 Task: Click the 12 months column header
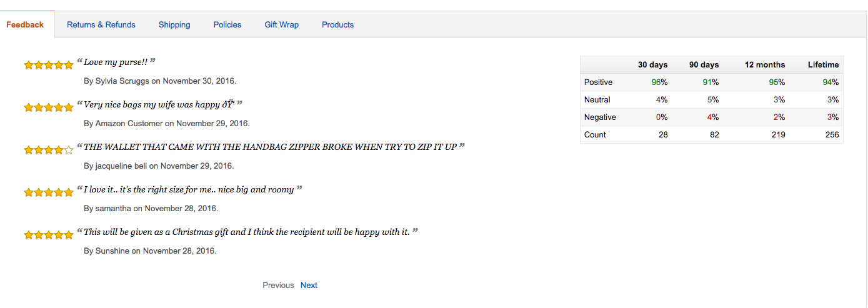(764, 64)
